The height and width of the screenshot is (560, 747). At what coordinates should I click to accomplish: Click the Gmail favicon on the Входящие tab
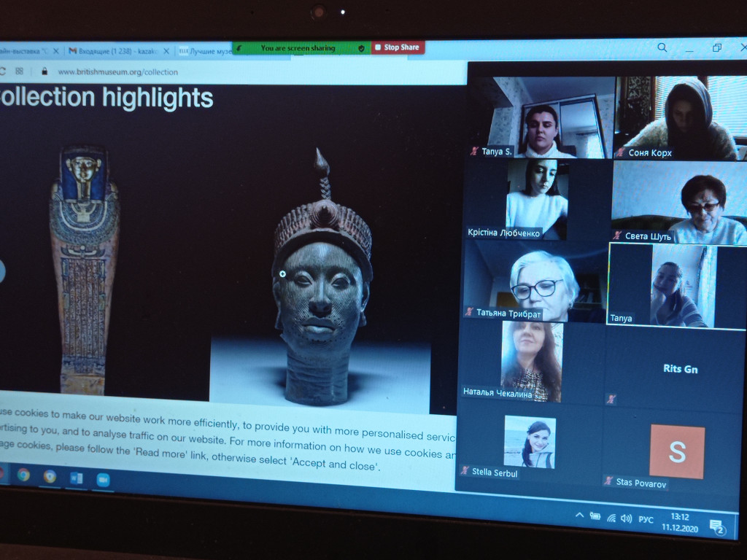click(72, 50)
